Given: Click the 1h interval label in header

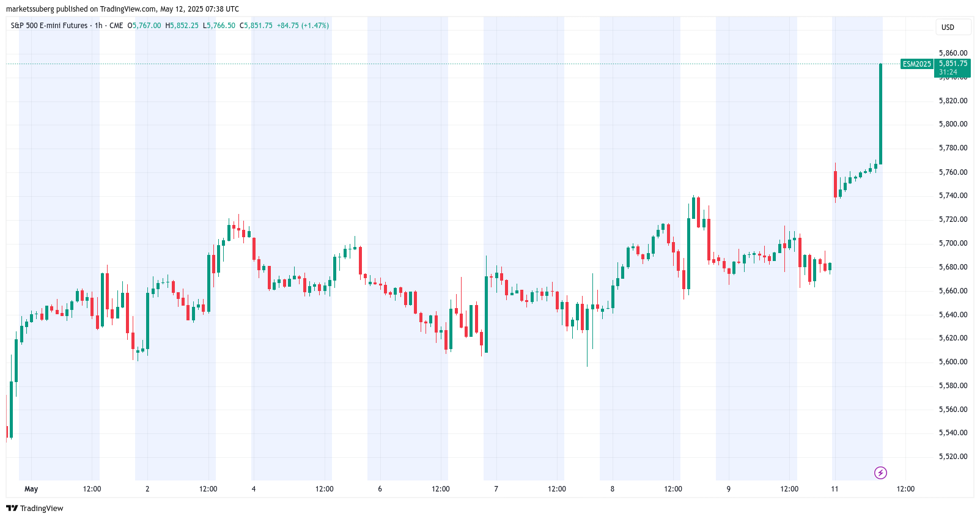Looking at the screenshot, I should (x=98, y=26).
